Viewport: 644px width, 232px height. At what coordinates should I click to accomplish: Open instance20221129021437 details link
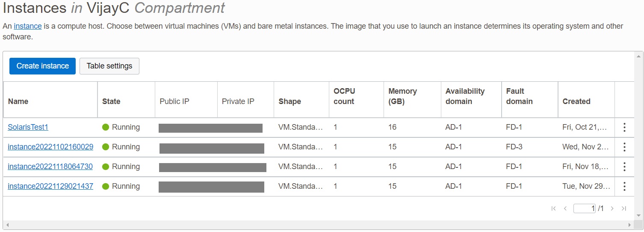click(50, 186)
